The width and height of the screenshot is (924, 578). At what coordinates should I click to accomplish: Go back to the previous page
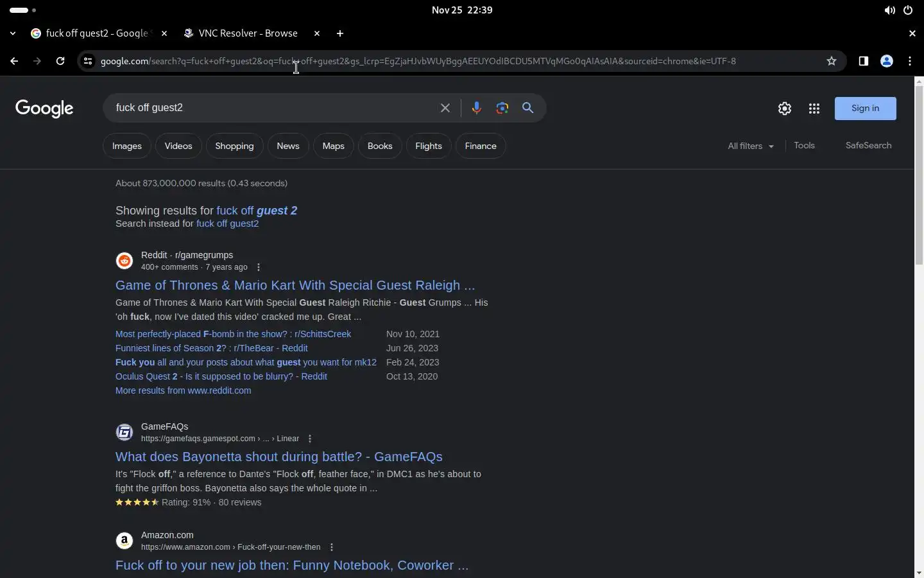point(14,61)
